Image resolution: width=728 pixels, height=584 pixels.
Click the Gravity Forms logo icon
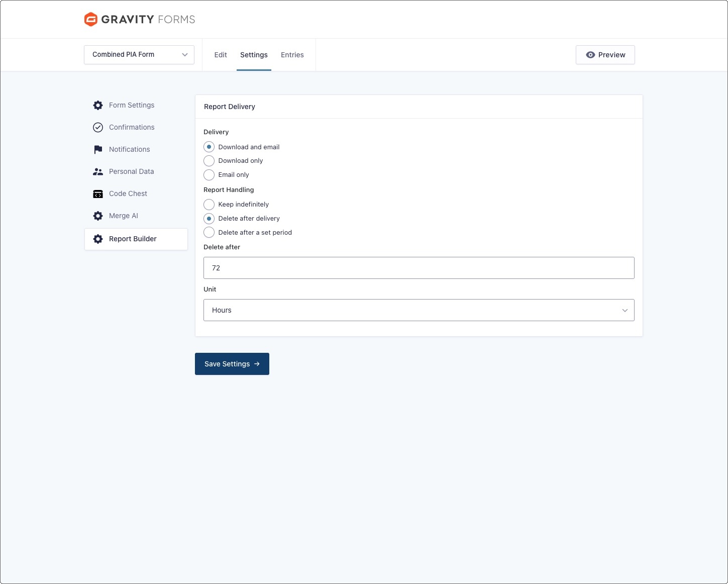click(90, 19)
